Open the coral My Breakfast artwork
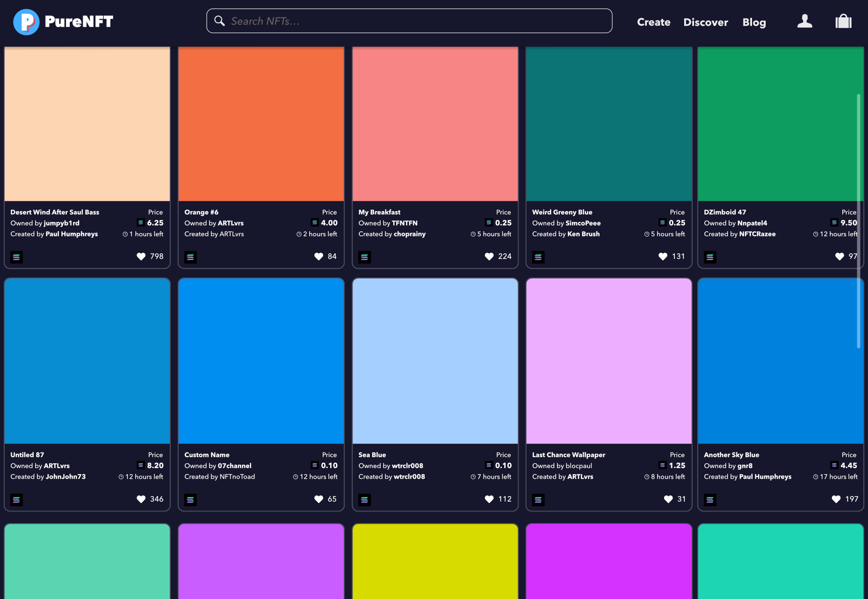Screen dimensions: 868x599 (x=435, y=124)
